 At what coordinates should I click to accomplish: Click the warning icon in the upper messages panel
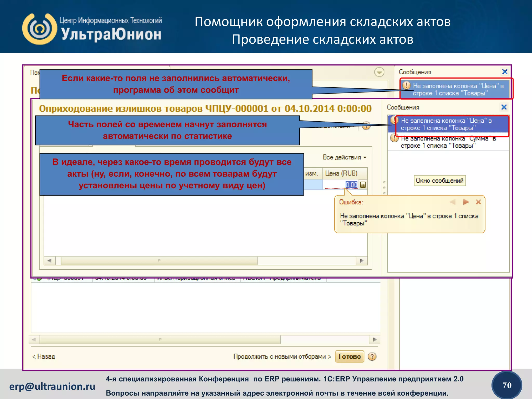click(x=407, y=85)
